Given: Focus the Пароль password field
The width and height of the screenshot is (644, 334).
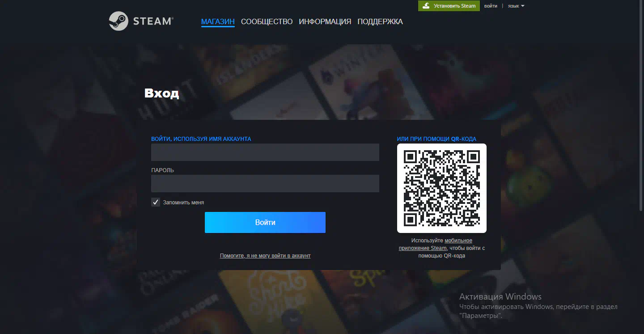Looking at the screenshot, I should pos(265,184).
